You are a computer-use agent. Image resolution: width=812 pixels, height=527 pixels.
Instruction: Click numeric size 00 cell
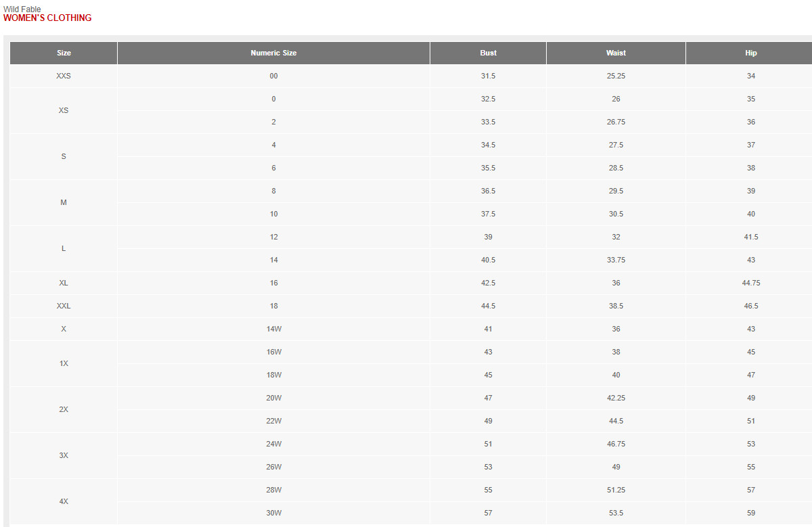coord(273,76)
